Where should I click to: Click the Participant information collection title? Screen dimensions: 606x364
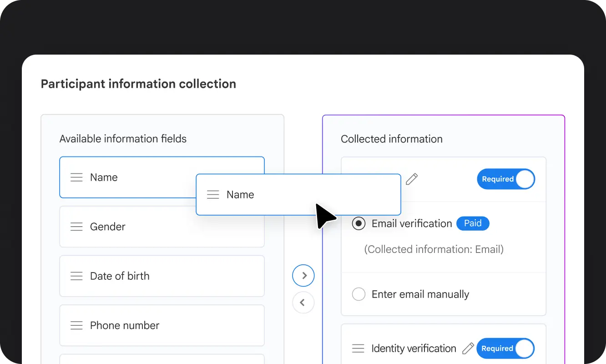click(x=138, y=84)
